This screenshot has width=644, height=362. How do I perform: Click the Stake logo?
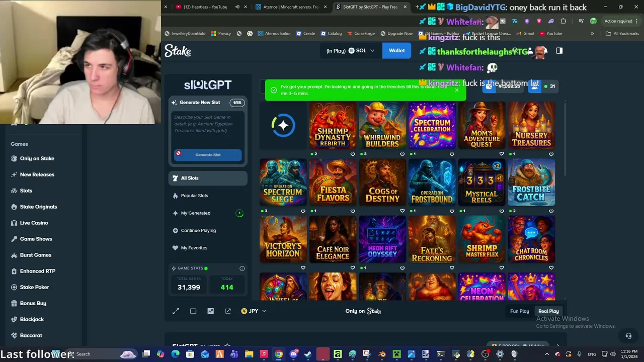178,51
